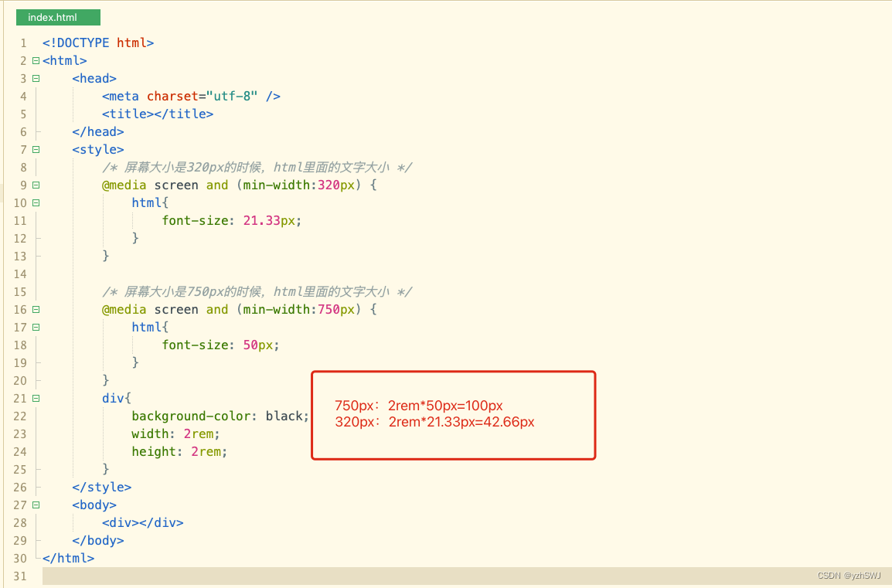Click line number 31 in the gutter
Screen dimensions: 892x588
20,576
